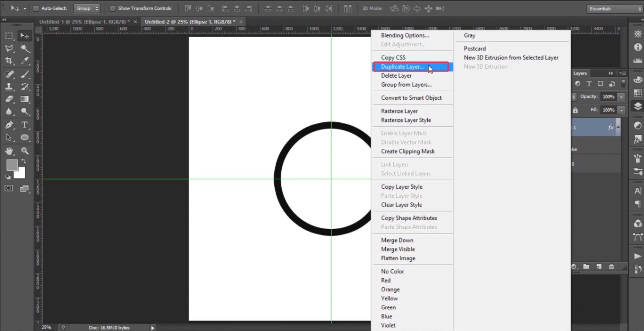The image size is (644, 331).
Task: Select the Ellipse shape tool
Action: [x=25, y=138]
